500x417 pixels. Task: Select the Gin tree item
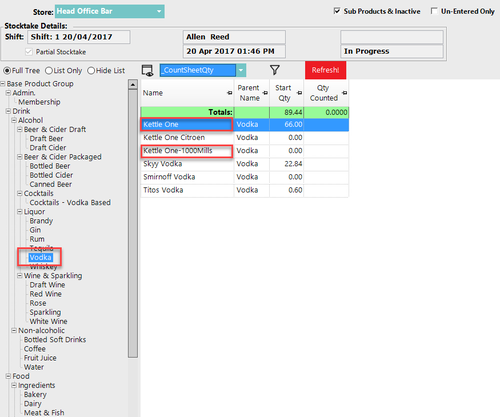coord(35,230)
